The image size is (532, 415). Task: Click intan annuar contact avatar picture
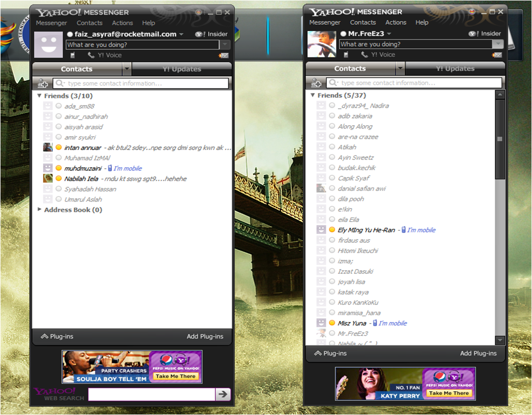pos(48,147)
